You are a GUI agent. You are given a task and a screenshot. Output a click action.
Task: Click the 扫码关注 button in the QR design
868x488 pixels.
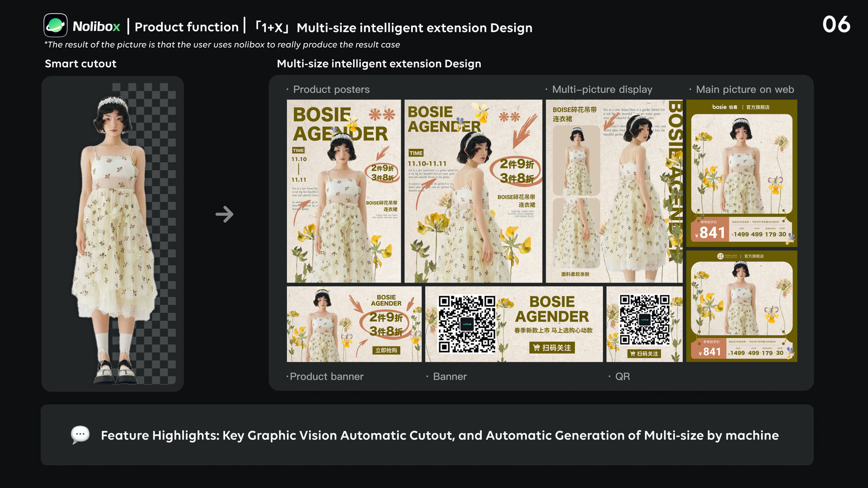click(x=644, y=353)
